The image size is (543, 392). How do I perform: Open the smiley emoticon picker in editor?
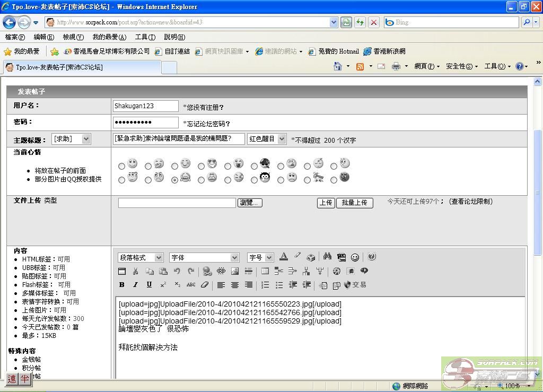point(355,257)
